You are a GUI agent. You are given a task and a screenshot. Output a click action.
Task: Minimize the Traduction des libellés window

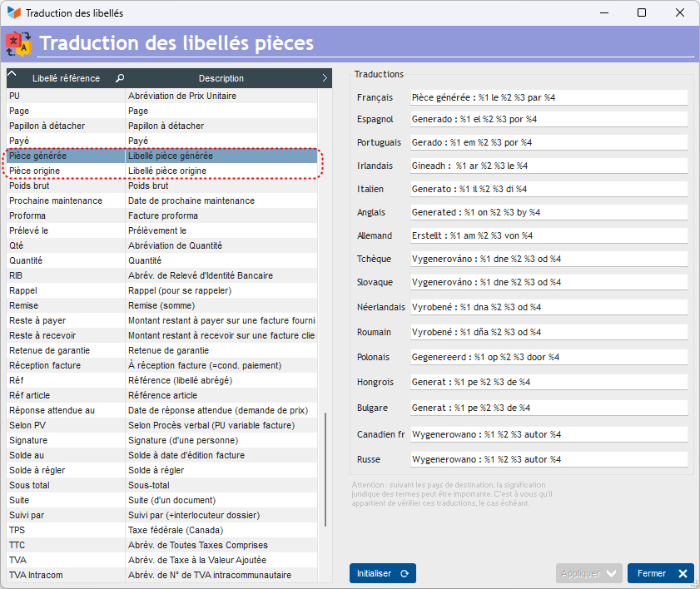(603, 13)
